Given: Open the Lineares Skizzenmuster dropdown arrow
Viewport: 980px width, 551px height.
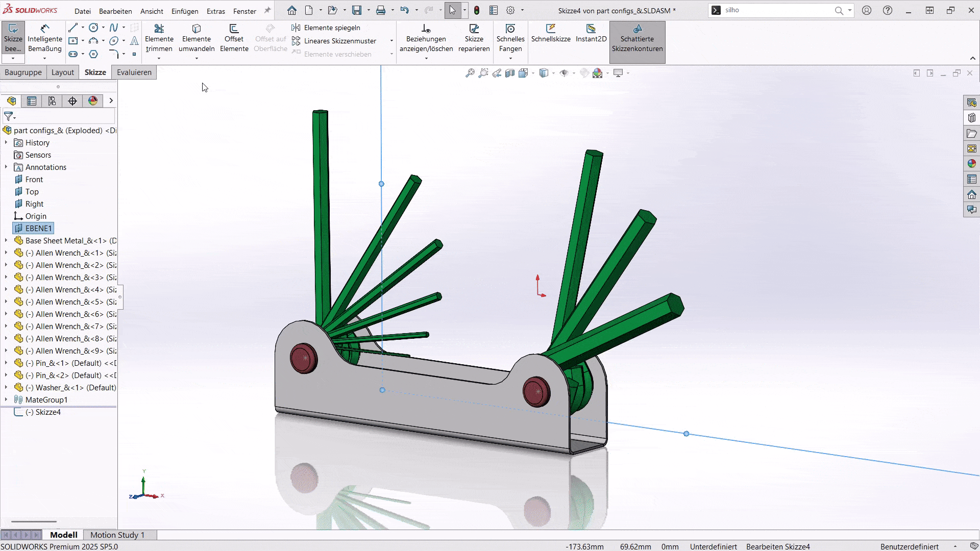Looking at the screenshot, I should point(391,41).
